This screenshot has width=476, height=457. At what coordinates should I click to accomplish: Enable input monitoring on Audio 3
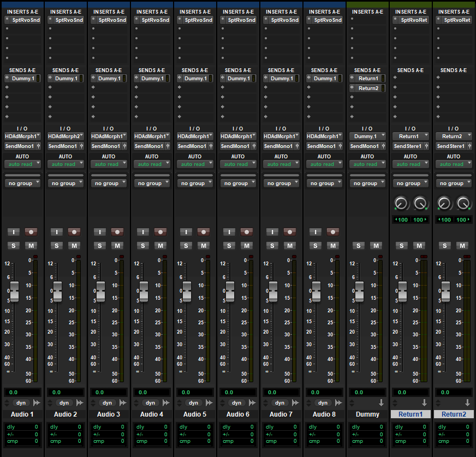coord(100,232)
